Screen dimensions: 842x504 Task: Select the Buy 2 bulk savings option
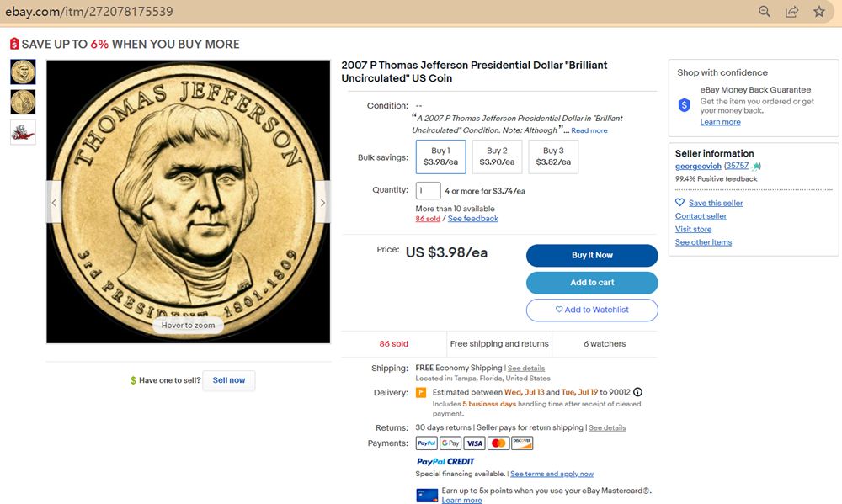pyautogui.click(x=497, y=157)
